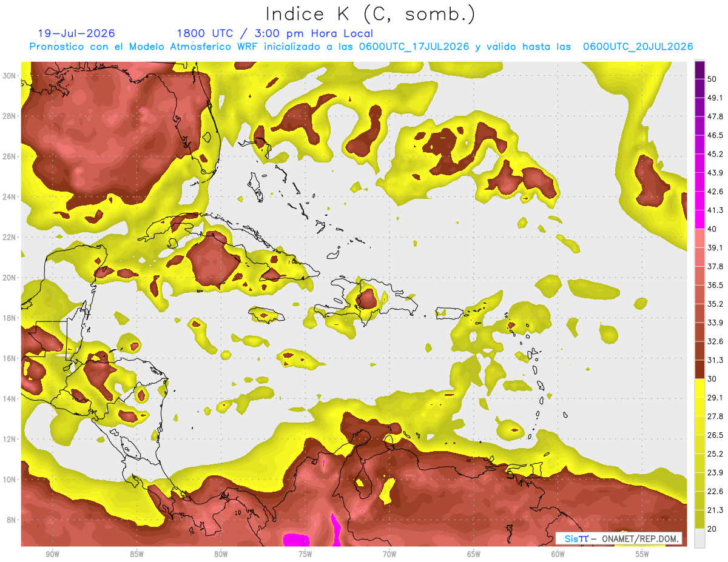Screen dimensions: 728x562
Task: Click the colorbar value "50"
Action: [712, 79]
